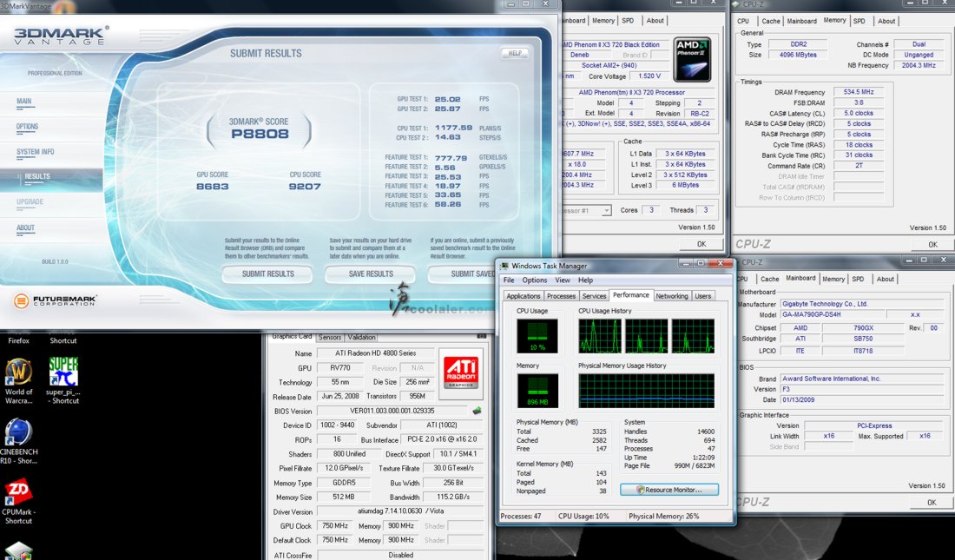Viewport: 955px width, 560px height.
Task: Click the green BIOS save chip icon
Action: click(477, 411)
